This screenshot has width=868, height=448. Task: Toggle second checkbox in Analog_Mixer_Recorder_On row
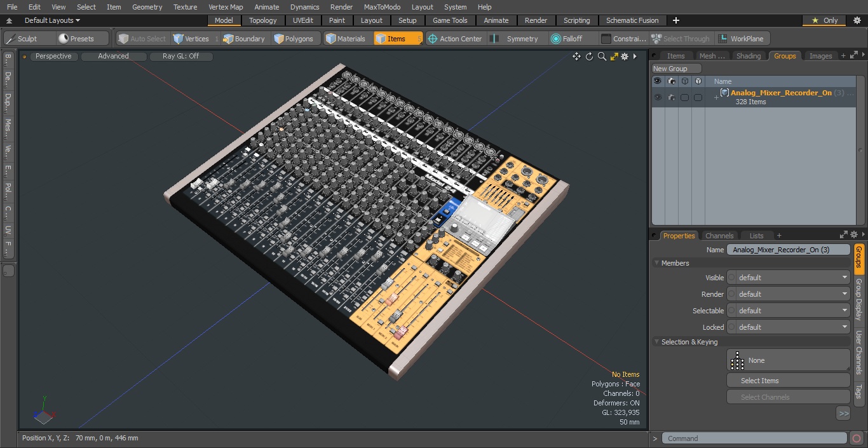(x=698, y=97)
